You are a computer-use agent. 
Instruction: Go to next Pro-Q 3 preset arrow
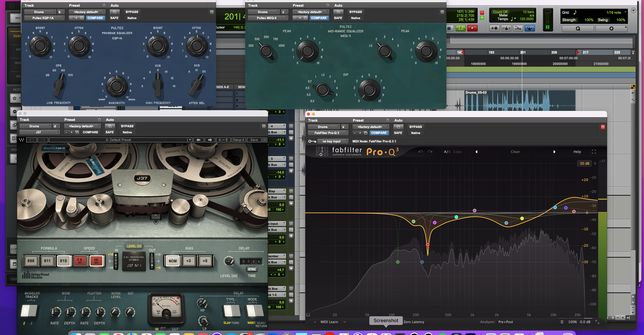554,152
